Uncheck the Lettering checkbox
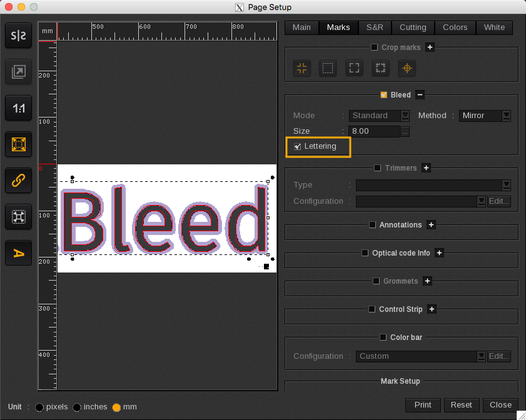 click(297, 146)
